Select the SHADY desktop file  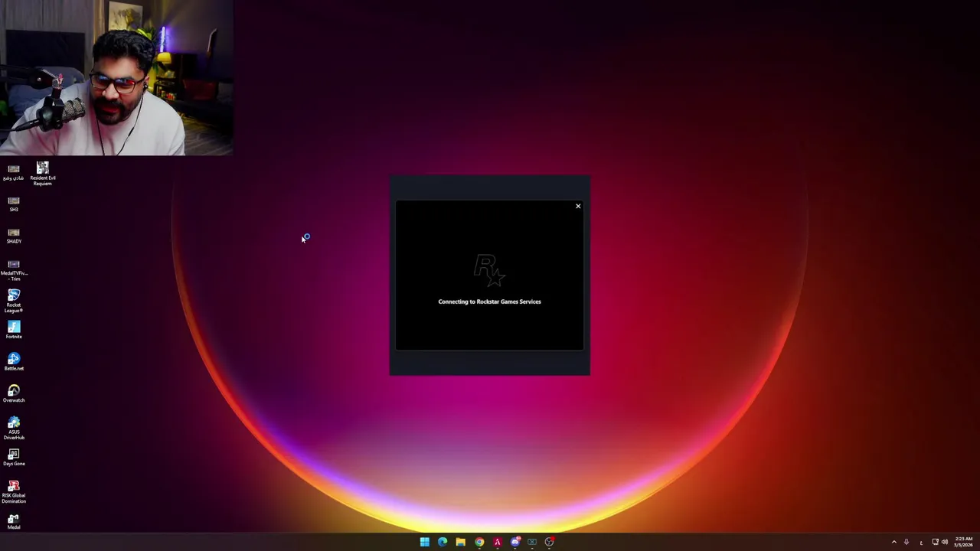[x=14, y=236]
